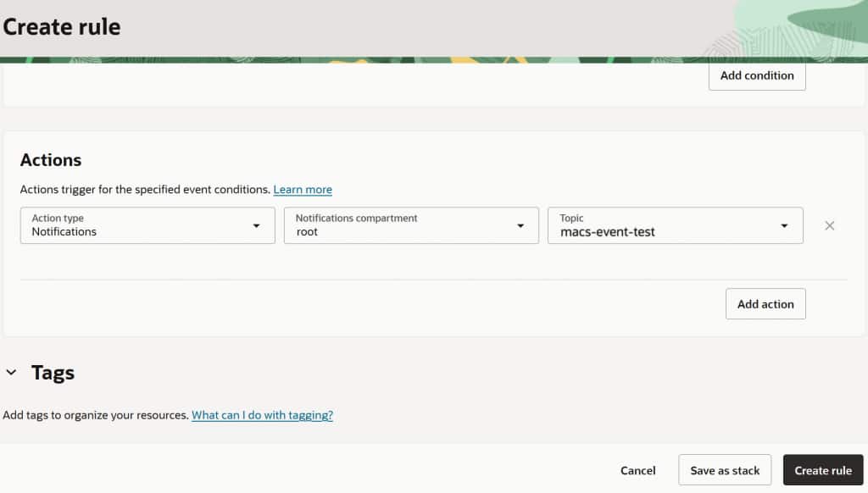This screenshot has height=493, width=868.
Task: Collapse the Tags section chevron
Action: [x=12, y=373]
